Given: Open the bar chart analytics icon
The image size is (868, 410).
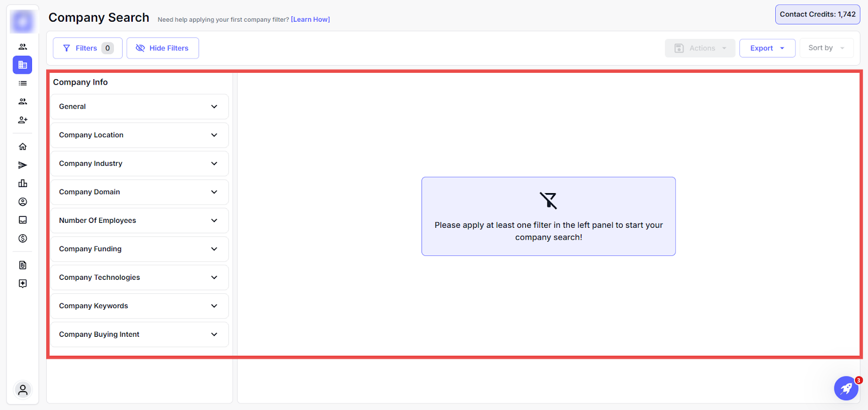Looking at the screenshot, I should coord(23,183).
